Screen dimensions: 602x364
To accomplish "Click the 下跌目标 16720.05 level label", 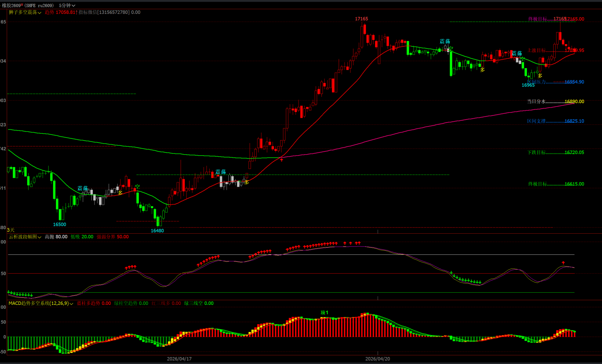I will (x=555, y=152).
